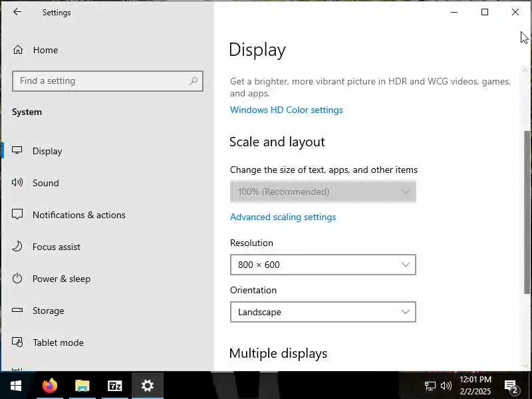Click the volume icon in system tray
The height and width of the screenshot is (399, 532).
446,386
